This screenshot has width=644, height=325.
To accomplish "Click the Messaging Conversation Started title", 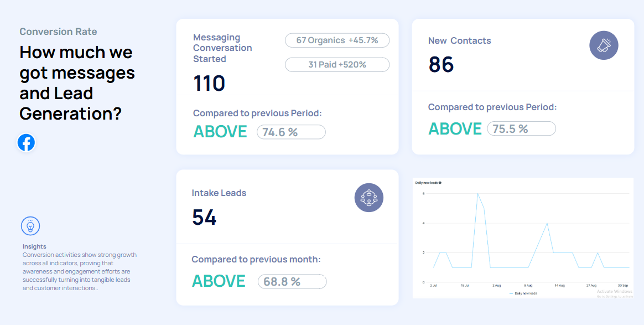I will coord(222,48).
